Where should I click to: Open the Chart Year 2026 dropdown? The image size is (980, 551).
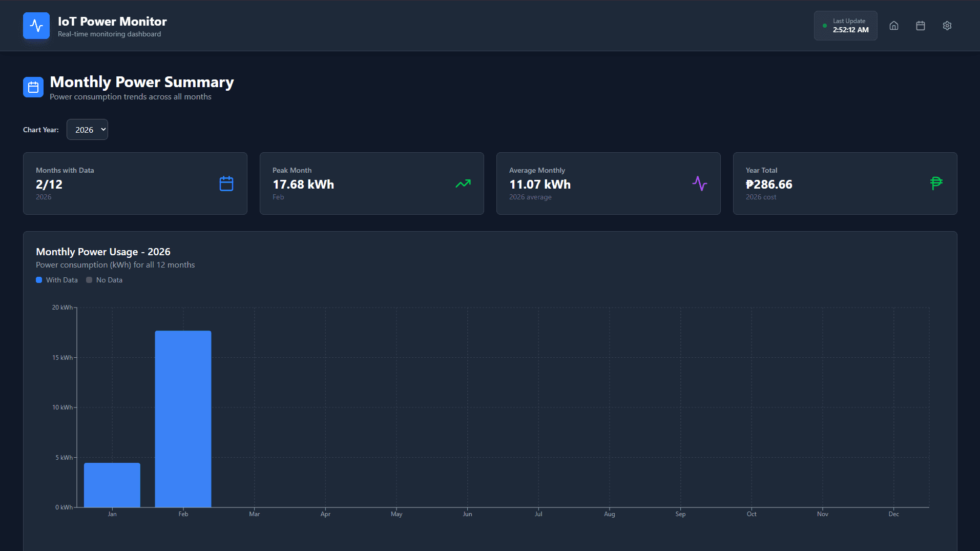click(x=87, y=130)
